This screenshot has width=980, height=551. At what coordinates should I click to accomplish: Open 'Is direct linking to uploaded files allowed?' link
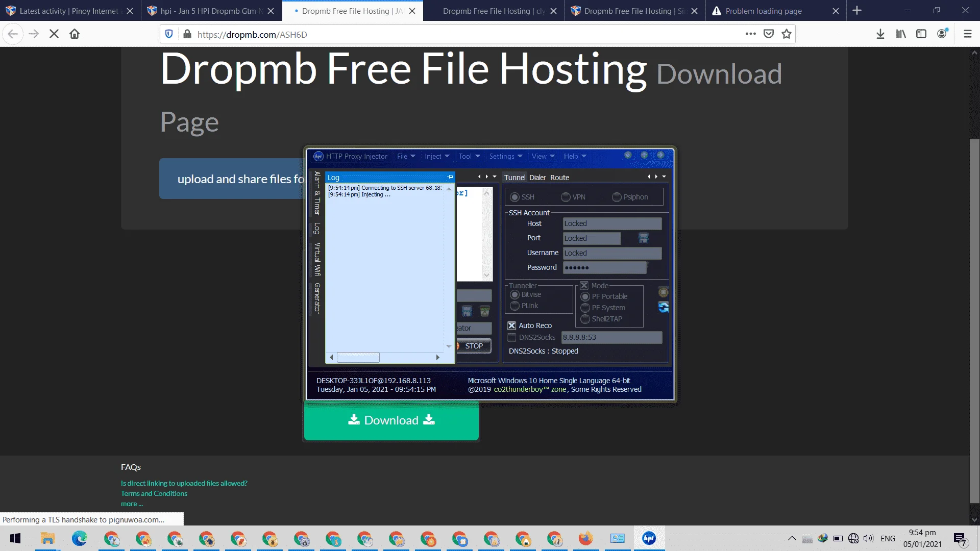184,483
